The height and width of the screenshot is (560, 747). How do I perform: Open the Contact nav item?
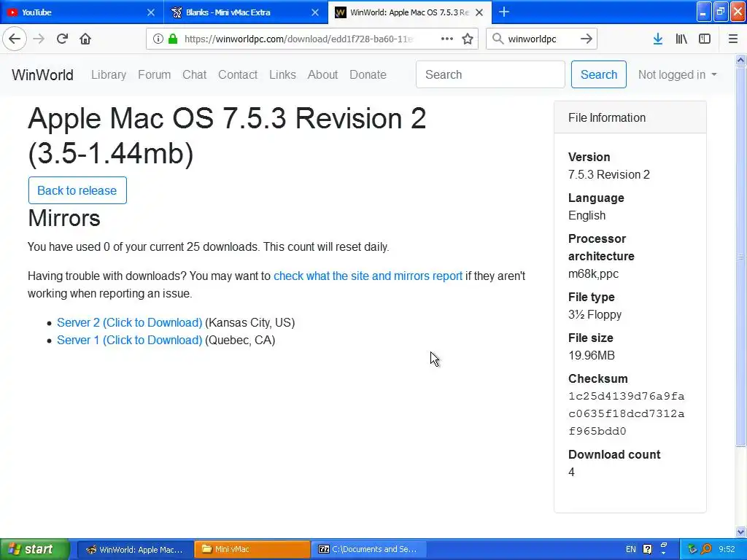(x=238, y=75)
